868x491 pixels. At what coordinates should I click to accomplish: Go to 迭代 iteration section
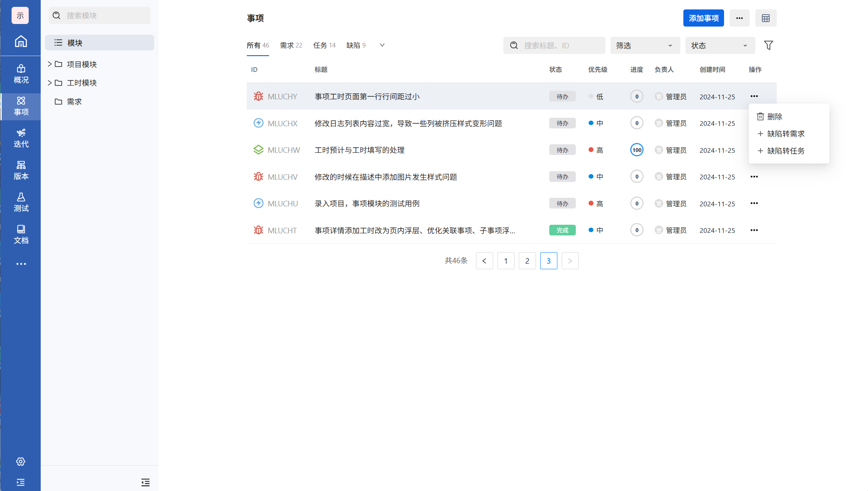21,138
